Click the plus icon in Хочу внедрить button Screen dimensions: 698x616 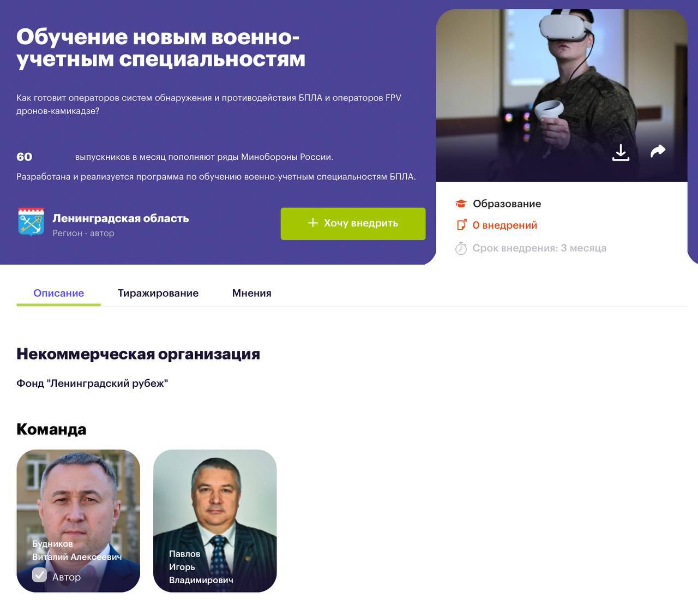(x=313, y=223)
